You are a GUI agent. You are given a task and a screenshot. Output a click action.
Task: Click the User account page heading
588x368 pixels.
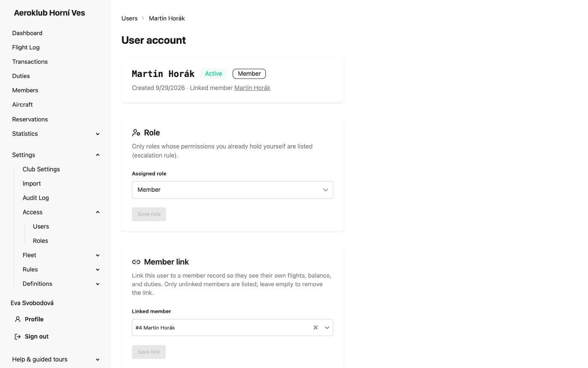(x=154, y=40)
